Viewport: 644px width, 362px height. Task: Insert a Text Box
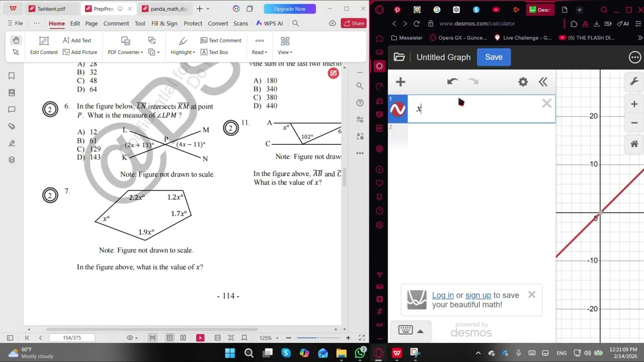pyautogui.click(x=214, y=52)
